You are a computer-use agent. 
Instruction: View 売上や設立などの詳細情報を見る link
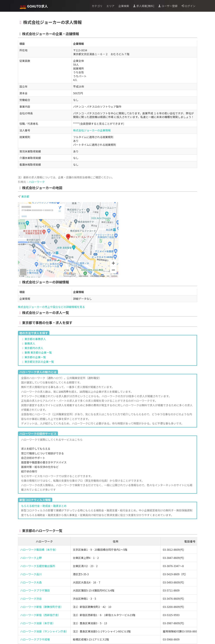pyautogui.click(x=51, y=307)
